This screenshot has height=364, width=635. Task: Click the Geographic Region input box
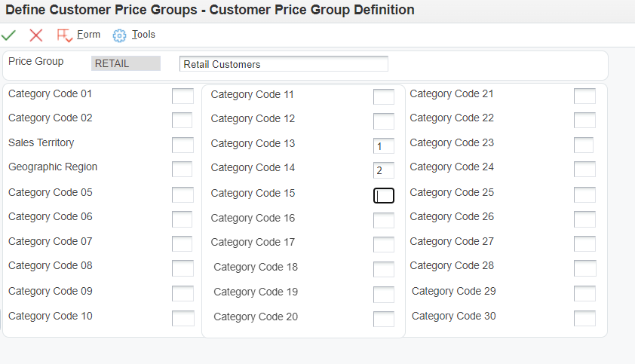point(183,169)
